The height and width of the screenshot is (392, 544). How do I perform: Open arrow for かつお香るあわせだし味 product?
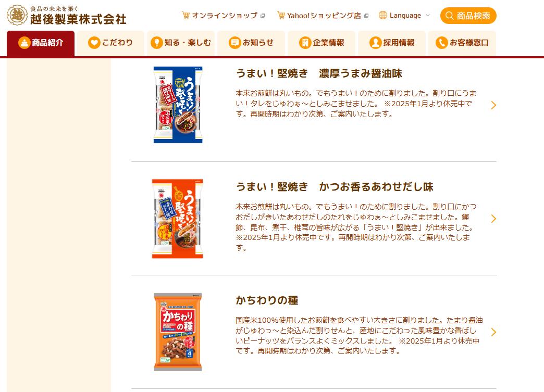pos(493,219)
